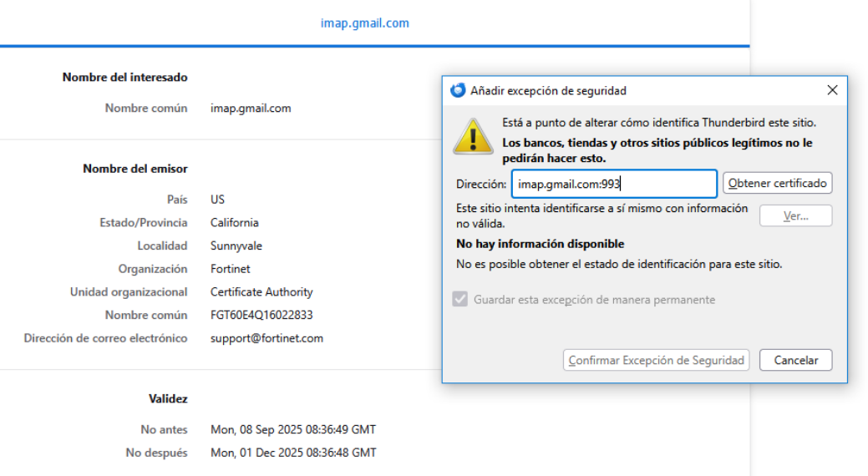Image resolution: width=868 pixels, height=476 pixels.
Task: Click the 'Dirección:' label in dialog
Action: 481,185
